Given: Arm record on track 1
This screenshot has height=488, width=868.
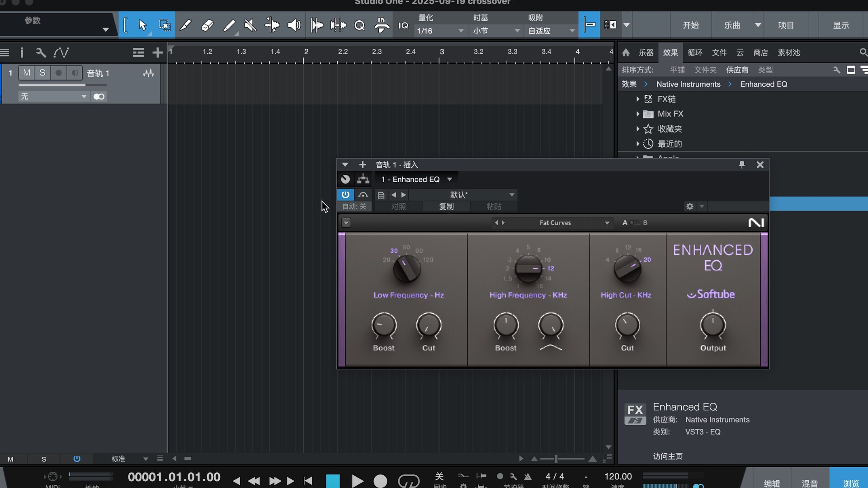Looking at the screenshot, I should (58, 73).
